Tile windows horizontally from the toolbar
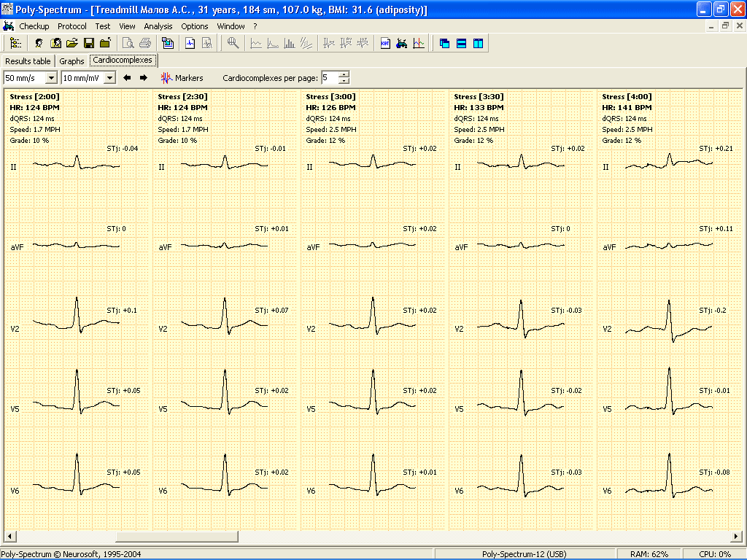The height and width of the screenshot is (560, 747). click(x=461, y=43)
